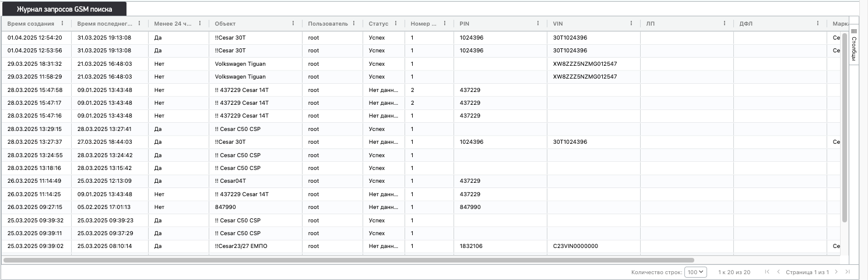Select row created 26.03.2025 09:27:15
The height and width of the screenshot is (280, 868).
point(421,207)
